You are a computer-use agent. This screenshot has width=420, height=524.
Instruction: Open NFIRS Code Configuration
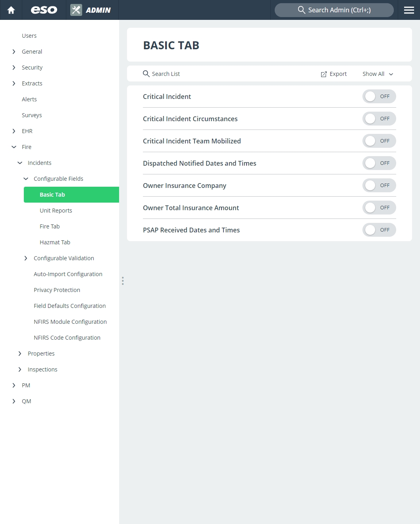pos(67,338)
